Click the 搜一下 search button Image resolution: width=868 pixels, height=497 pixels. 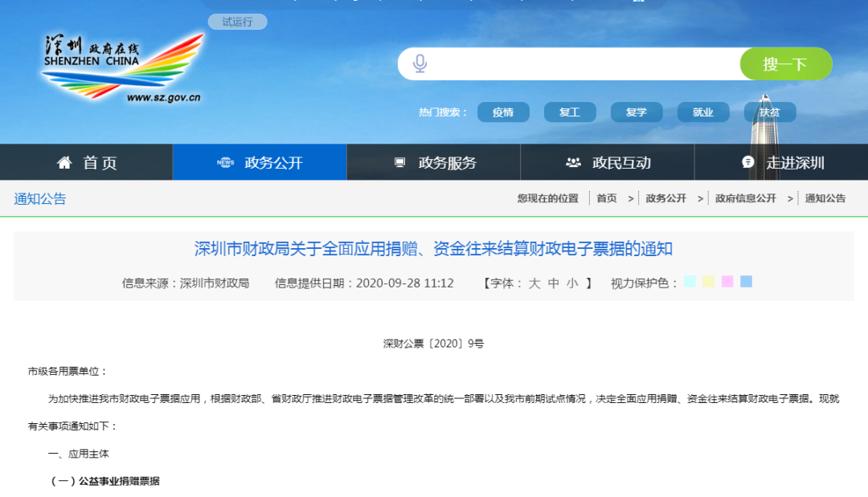tap(786, 63)
